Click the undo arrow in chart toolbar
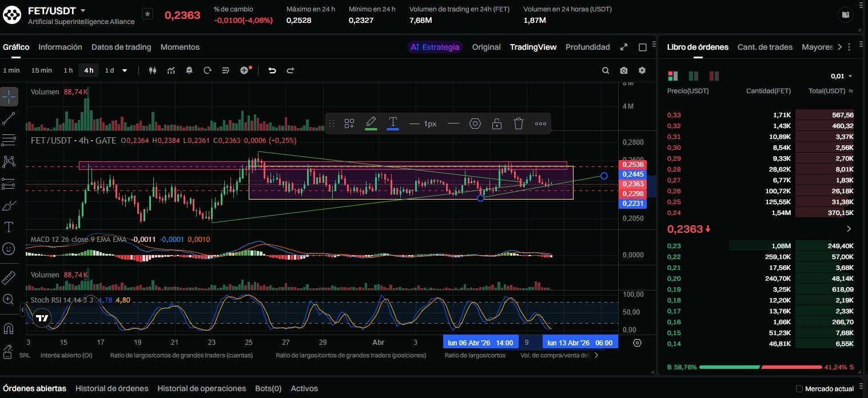This screenshot has width=868, height=398. (x=272, y=70)
